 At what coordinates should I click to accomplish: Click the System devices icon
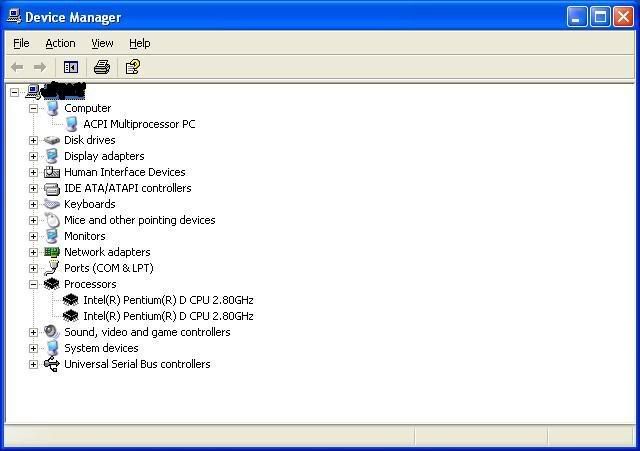[x=52, y=348]
